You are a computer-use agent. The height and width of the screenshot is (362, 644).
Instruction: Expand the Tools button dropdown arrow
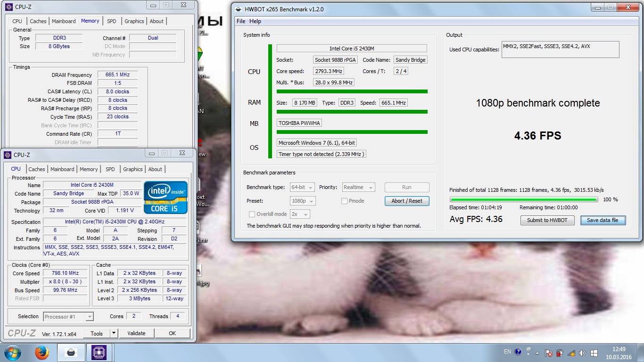coord(114,333)
